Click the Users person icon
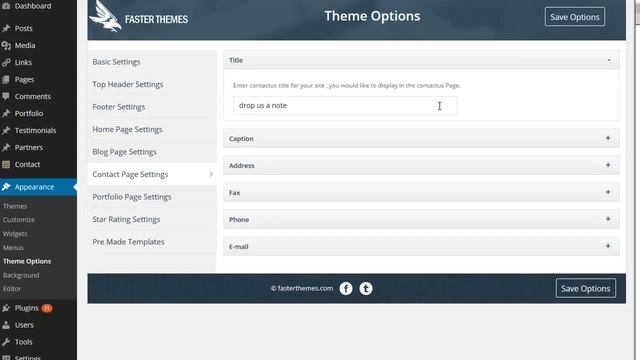640x360 pixels. (6, 325)
